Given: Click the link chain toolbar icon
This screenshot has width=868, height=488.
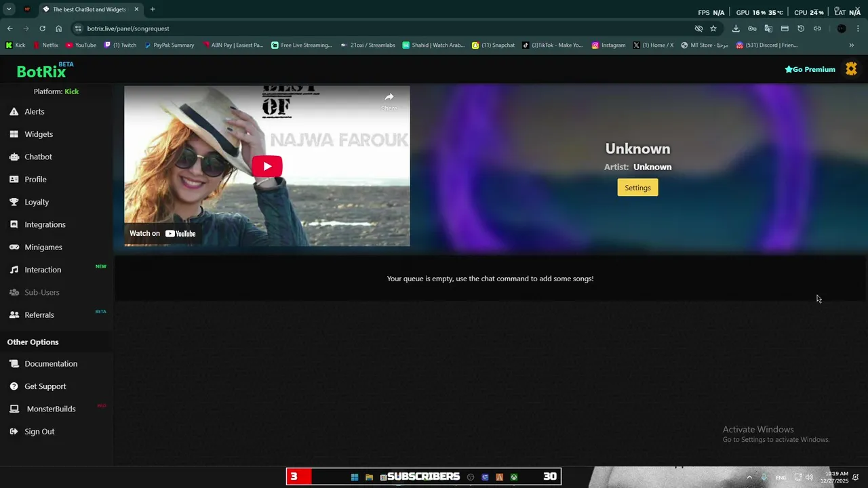Looking at the screenshot, I should coord(817,28).
